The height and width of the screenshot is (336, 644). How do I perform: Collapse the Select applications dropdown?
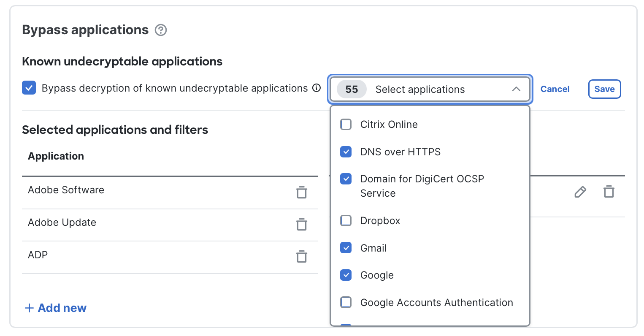(516, 89)
